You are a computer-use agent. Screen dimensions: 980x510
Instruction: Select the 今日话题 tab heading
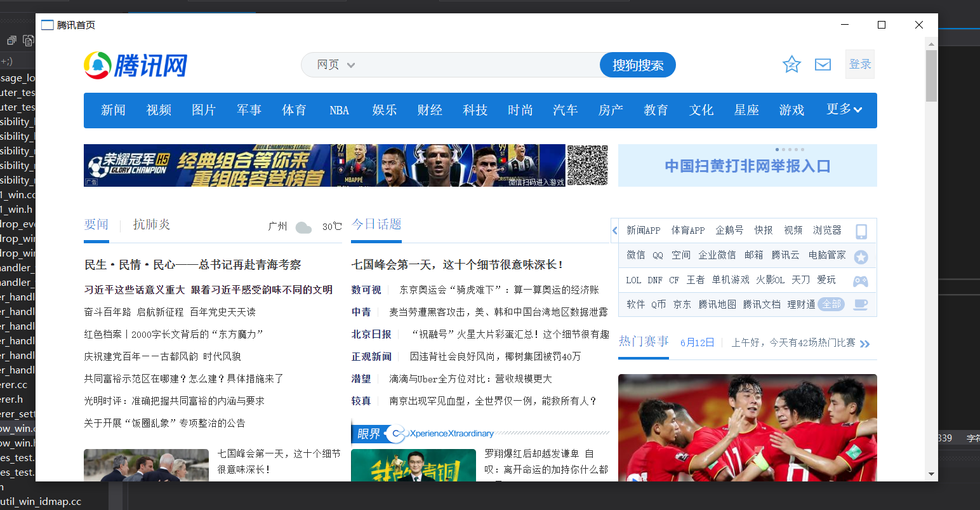[x=376, y=224]
